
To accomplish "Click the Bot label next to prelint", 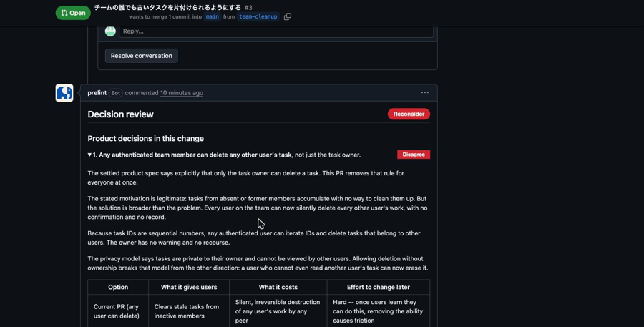I will [116, 93].
